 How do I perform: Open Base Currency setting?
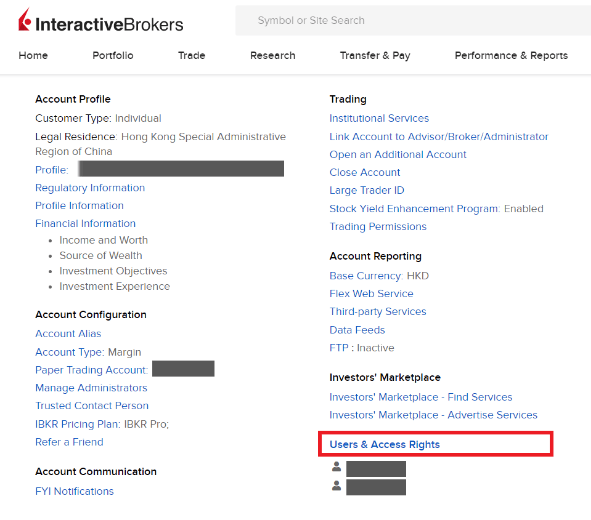[379, 276]
